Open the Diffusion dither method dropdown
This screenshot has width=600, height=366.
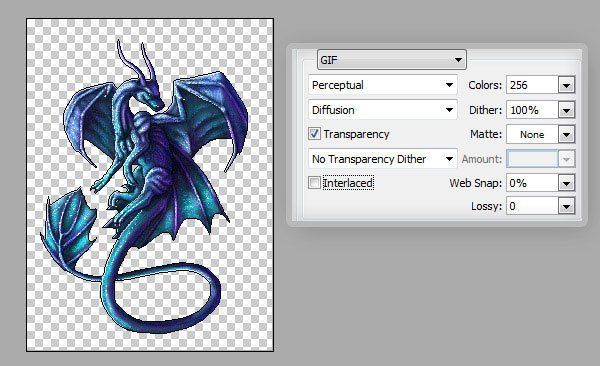tap(383, 110)
